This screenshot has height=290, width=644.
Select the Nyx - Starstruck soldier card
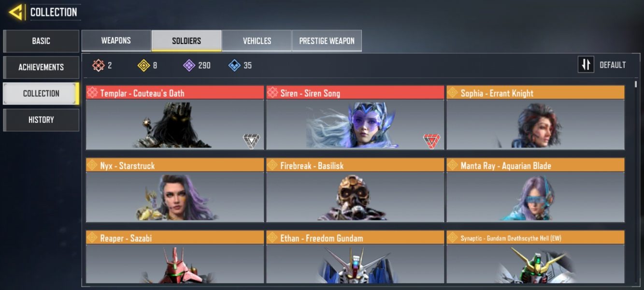point(175,190)
